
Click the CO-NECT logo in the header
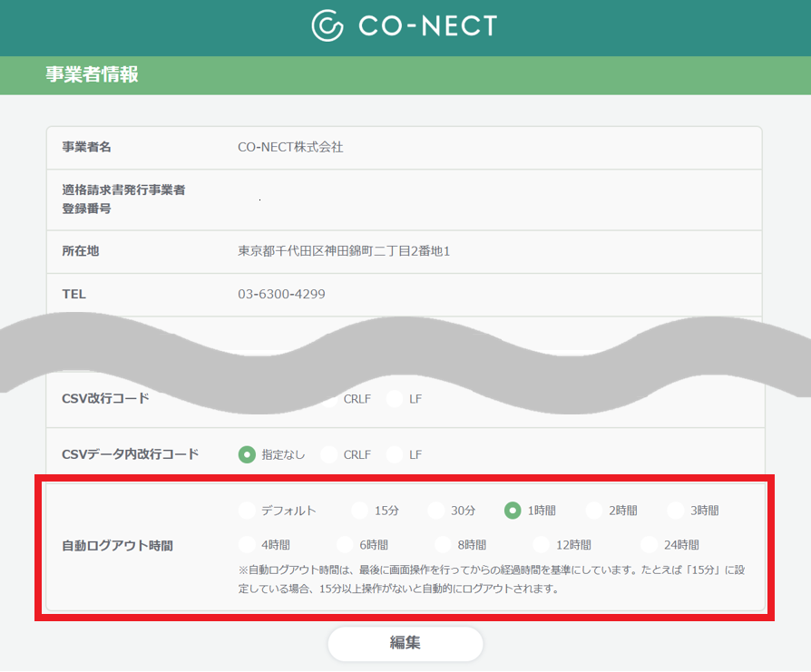click(405, 25)
